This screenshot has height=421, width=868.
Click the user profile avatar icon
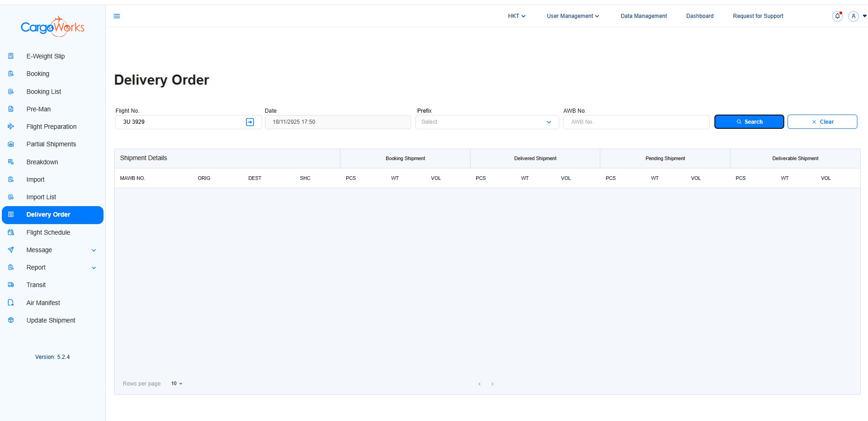(x=853, y=16)
